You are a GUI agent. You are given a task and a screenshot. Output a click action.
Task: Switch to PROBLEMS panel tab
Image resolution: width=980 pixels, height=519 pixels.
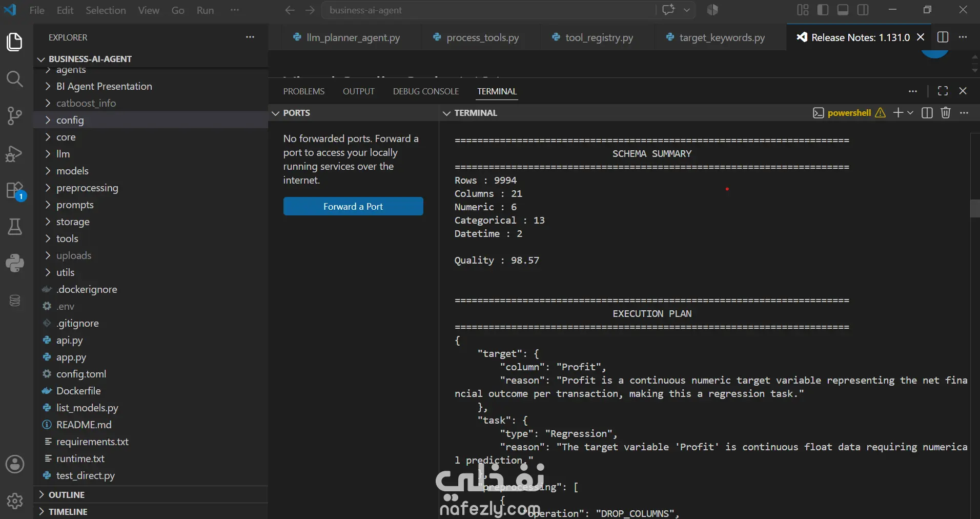[x=304, y=91]
